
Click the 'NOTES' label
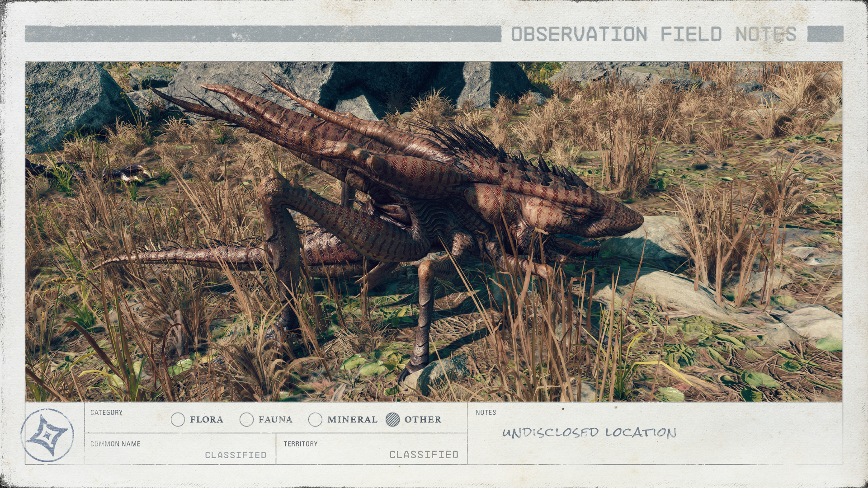[x=486, y=413]
